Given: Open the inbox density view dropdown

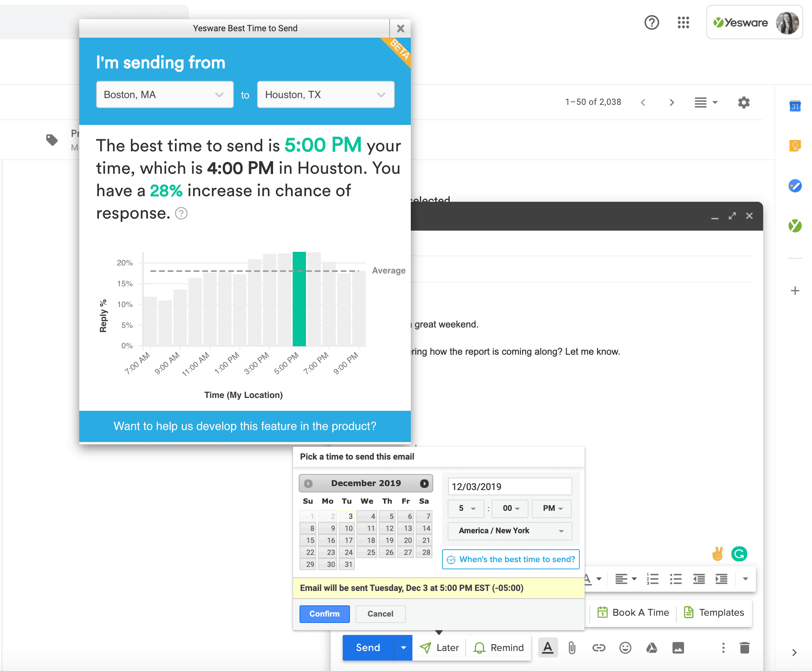Looking at the screenshot, I should [x=705, y=102].
